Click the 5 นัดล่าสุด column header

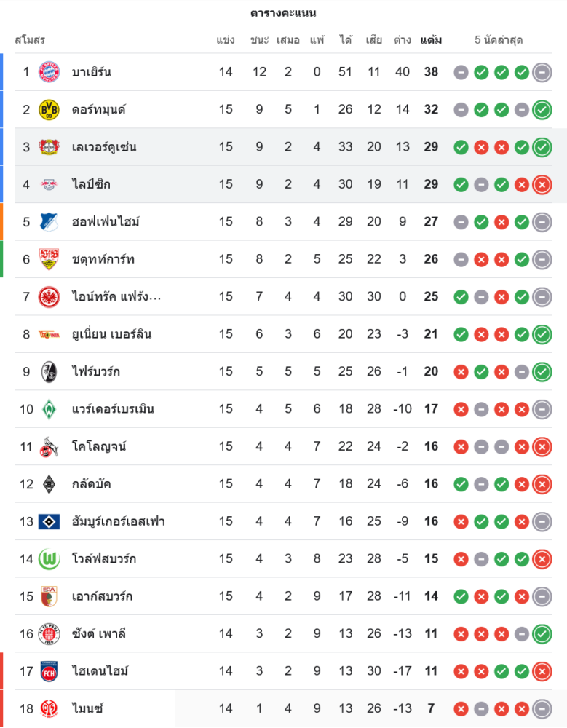pyautogui.click(x=499, y=40)
